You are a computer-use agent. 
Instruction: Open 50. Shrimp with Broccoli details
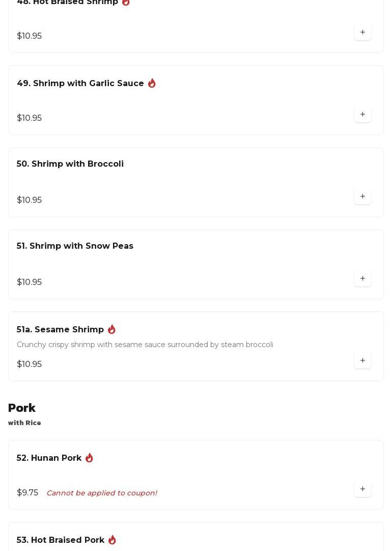[70, 164]
